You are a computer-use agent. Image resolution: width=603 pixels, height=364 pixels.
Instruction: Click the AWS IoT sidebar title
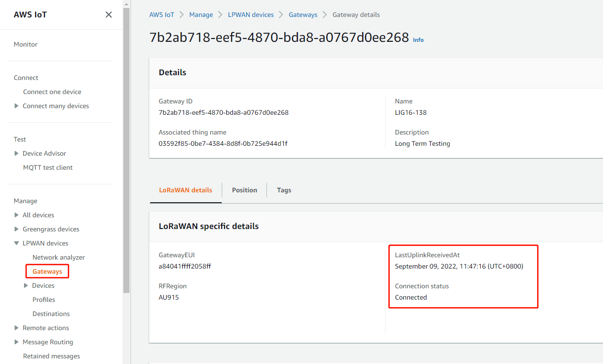point(30,15)
